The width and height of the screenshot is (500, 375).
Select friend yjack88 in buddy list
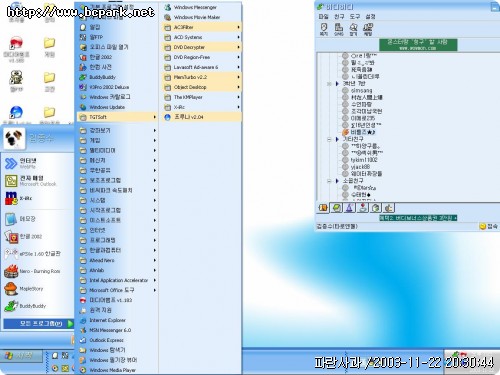click(x=360, y=167)
